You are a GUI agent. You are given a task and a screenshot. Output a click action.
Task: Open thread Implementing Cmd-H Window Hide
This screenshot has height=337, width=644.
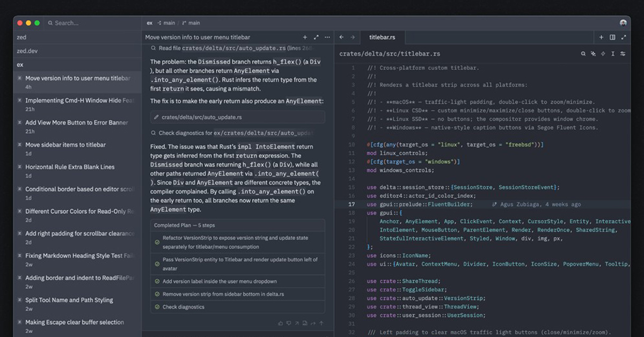pos(77,105)
